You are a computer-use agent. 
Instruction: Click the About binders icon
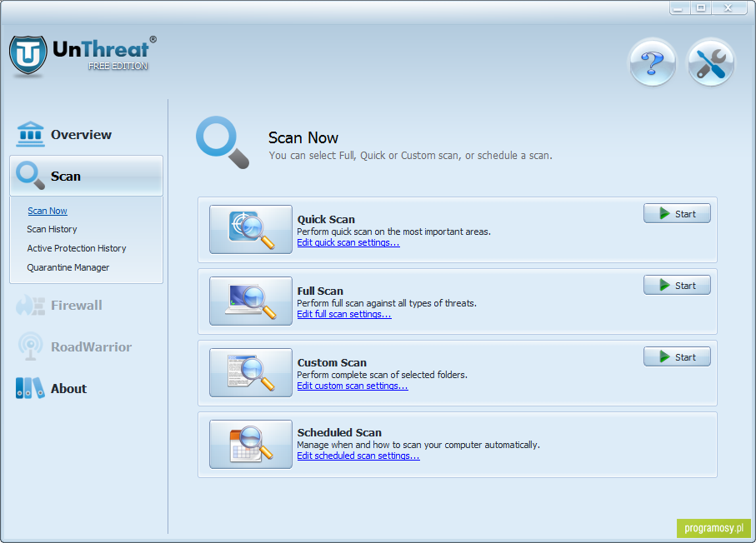(30, 388)
